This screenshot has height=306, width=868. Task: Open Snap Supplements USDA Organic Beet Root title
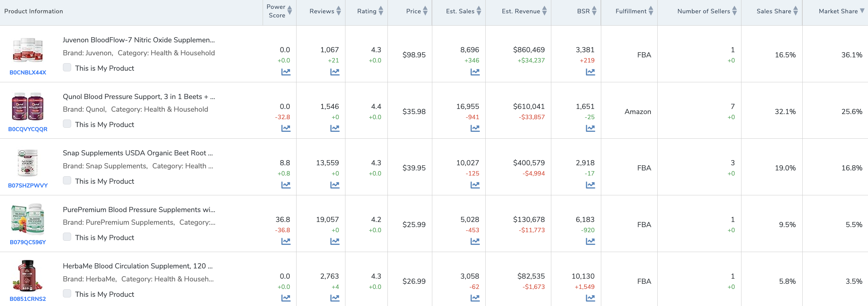pos(138,153)
